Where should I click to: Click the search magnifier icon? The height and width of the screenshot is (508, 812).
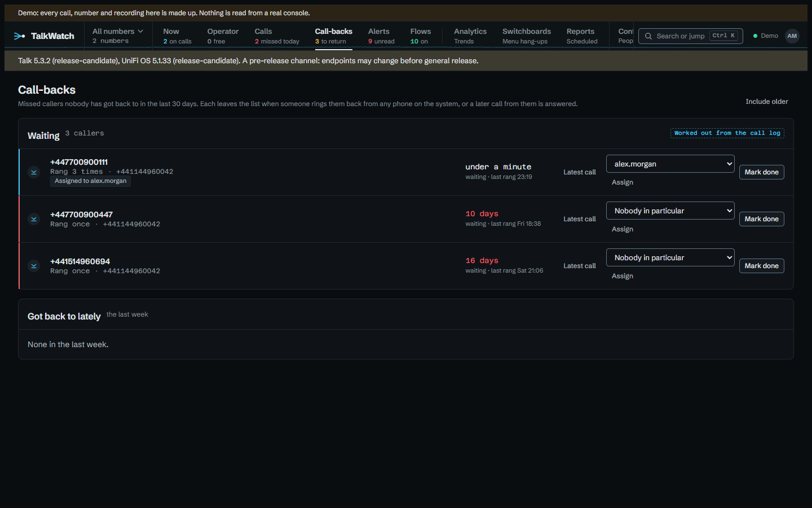click(648, 36)
